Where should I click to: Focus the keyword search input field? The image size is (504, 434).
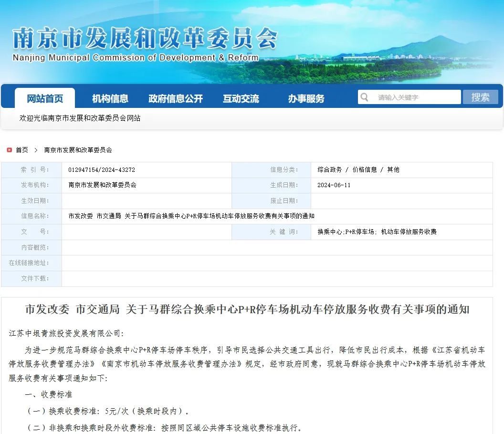pos(409,97)
